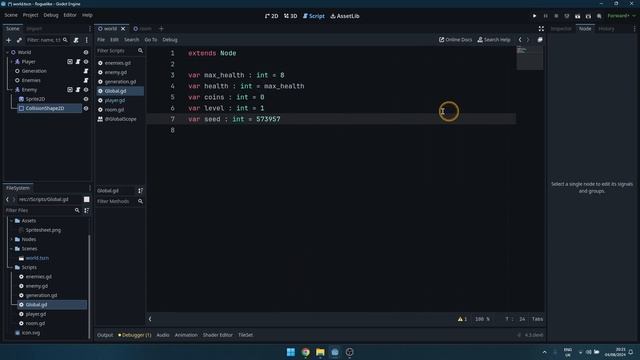Go to previous edited script with the back arrow

(x=520, y=40)
